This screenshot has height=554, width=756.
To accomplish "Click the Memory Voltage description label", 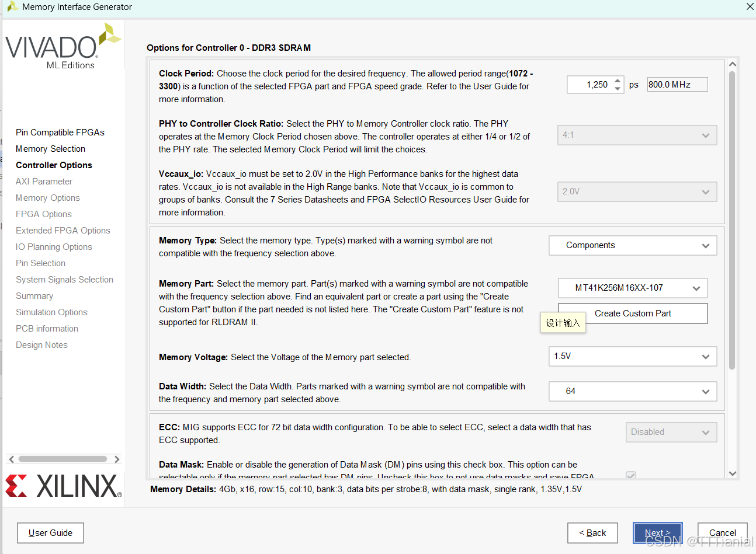I will (285, 357).
